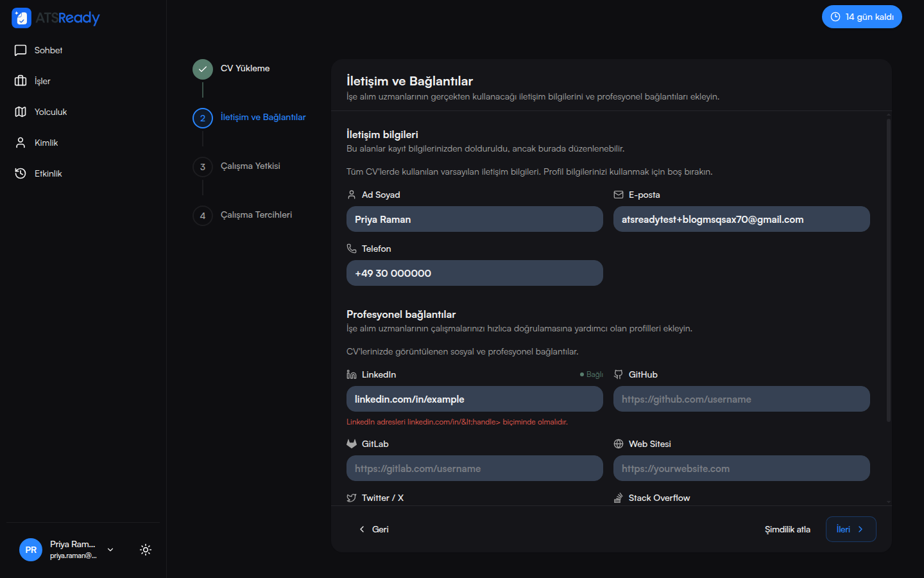Click the Twitter bird icon
Screen dimensions: 924x578
352,498
